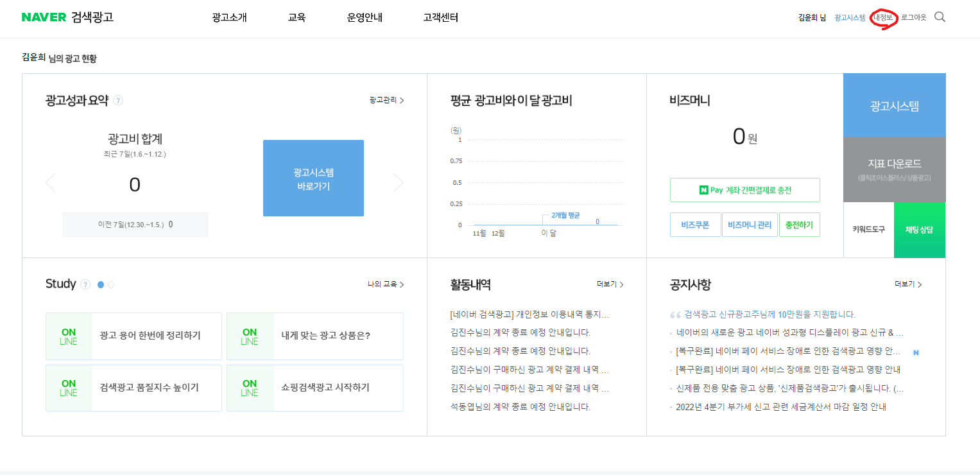Screen dimensions: 980x475
Task: Open course 검색광고 품질지수 높이기
Action: [x=133, y=388]
